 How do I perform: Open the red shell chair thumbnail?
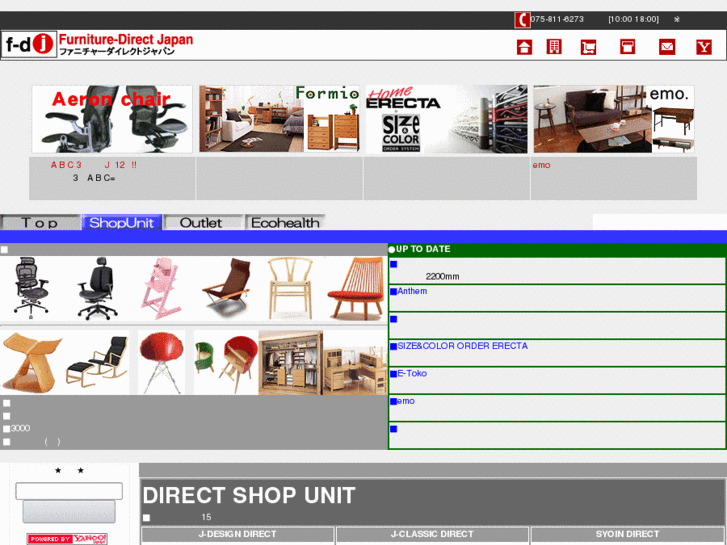[x=161, y=362]
